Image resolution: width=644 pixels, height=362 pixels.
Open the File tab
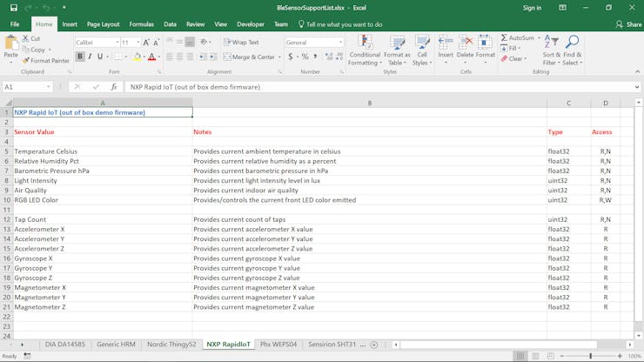point(15,24)
